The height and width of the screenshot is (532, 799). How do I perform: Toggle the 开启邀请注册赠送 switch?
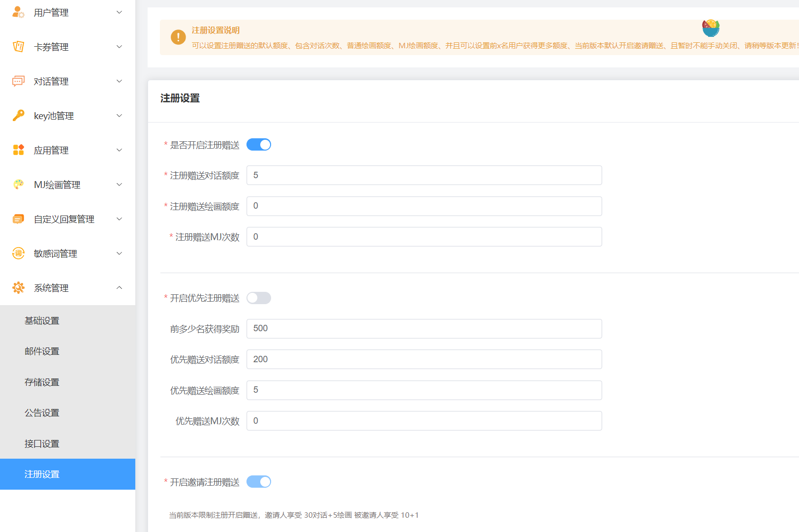(259, 482)
